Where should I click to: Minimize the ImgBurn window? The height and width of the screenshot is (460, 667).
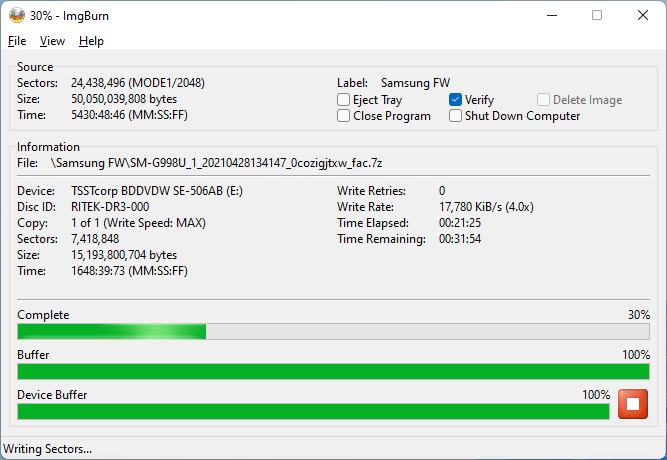tap(551, 15)
